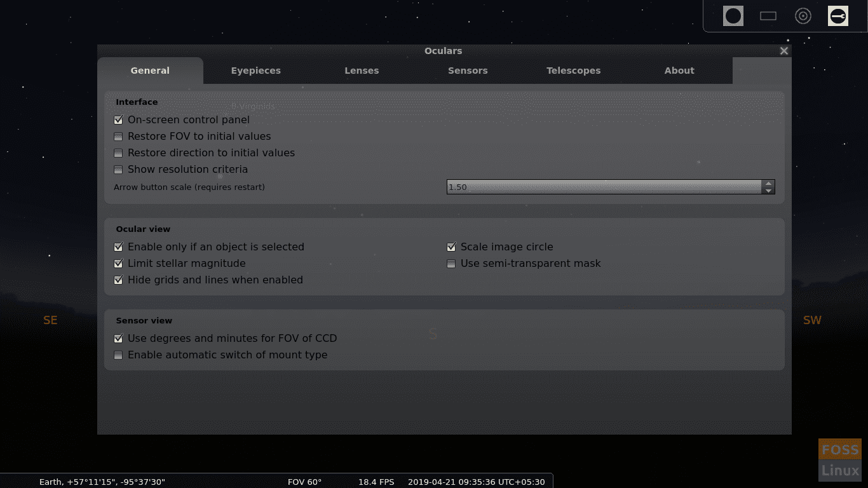Open the Eyepieces tab

(256, 71)
